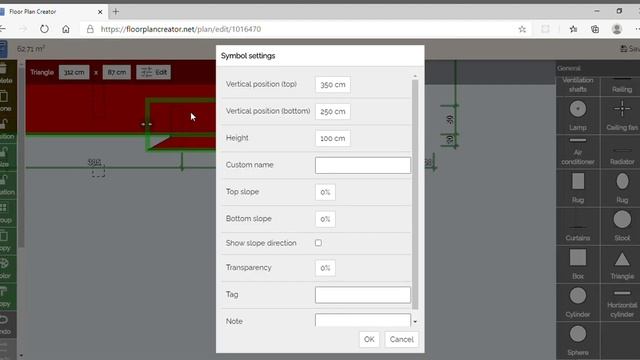Open a new browser tab
The height and width of the screenshot is (360, 640).
[116, 11]
